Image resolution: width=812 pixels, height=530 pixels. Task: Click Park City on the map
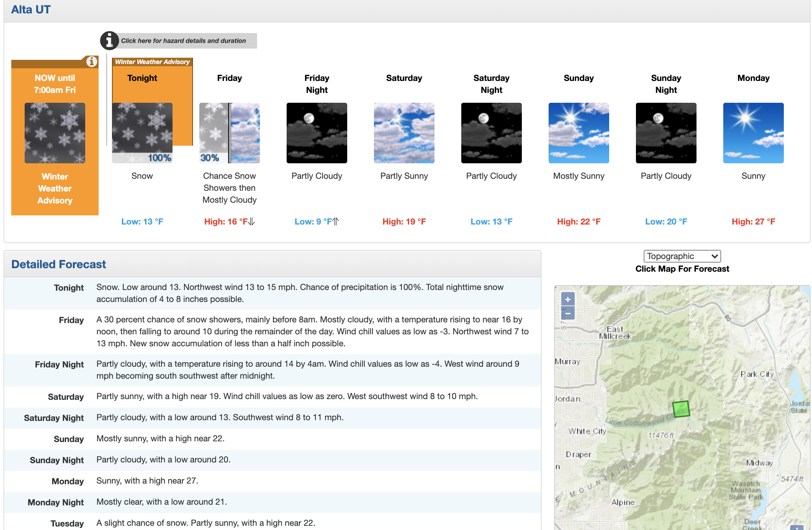click(x=757, y=374)
